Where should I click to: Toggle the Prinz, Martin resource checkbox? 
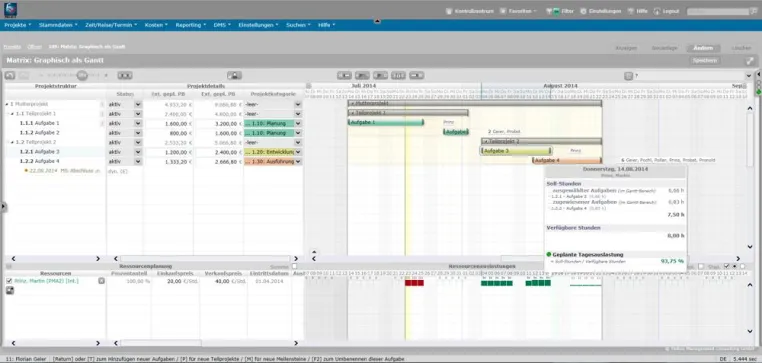click(9, 281)
